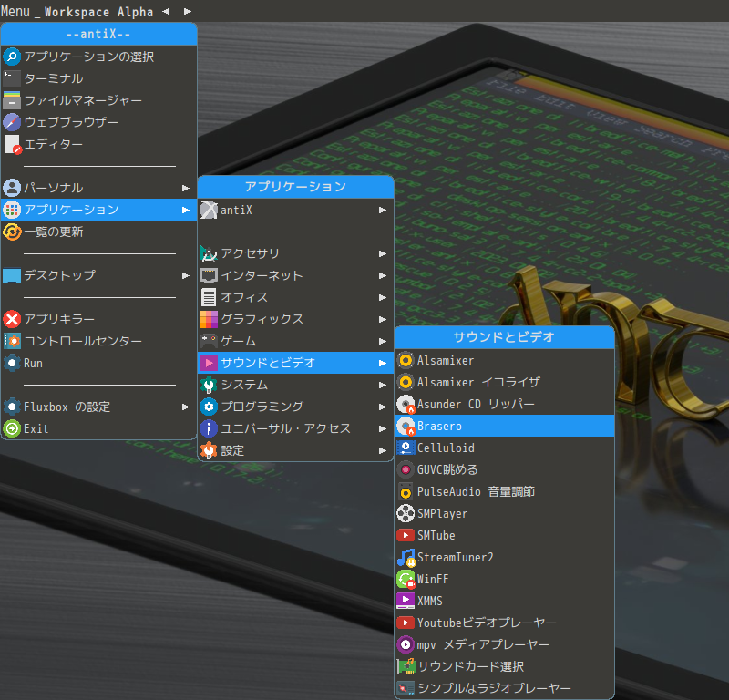The height and width of the screenshot is (700, 729).
Task: Expand the インターネット submenu arrow
Action: (x=382, y=275)
